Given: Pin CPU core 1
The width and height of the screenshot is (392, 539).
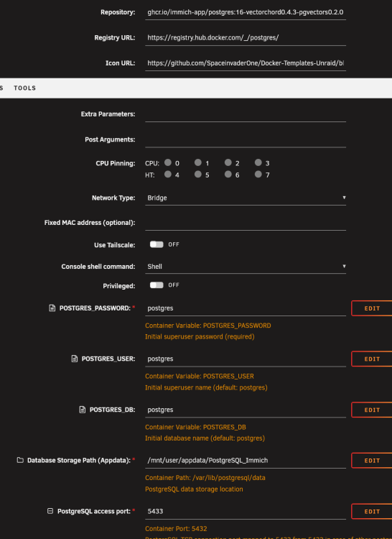Looking at the screenshot, I should [198, 162].
